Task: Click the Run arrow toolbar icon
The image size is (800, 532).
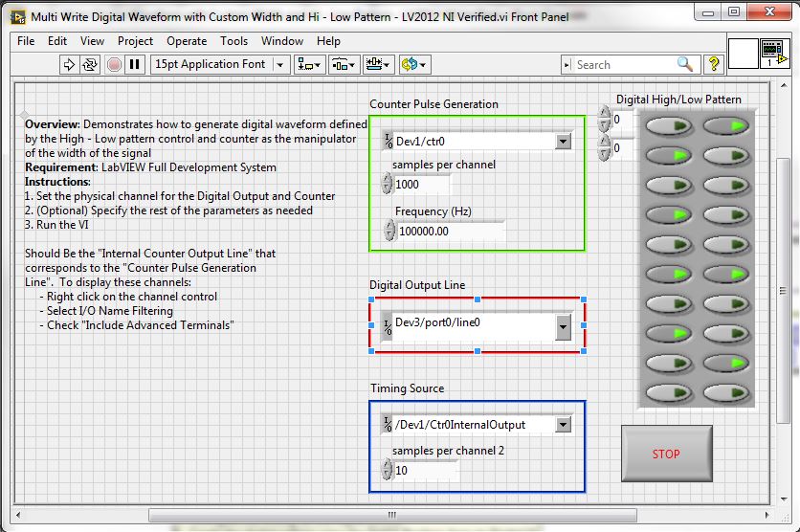Action: tap(69, 64)
